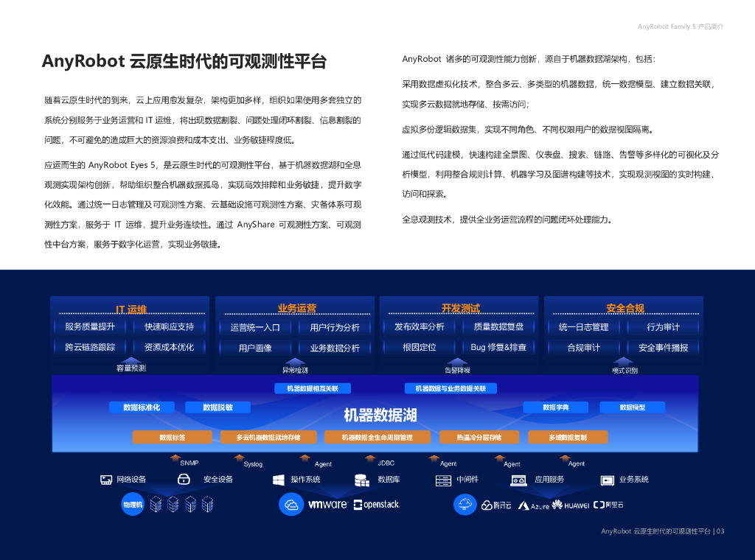Click the 中间件 server rack icon

pyautogui.click(x=443, y=480)
